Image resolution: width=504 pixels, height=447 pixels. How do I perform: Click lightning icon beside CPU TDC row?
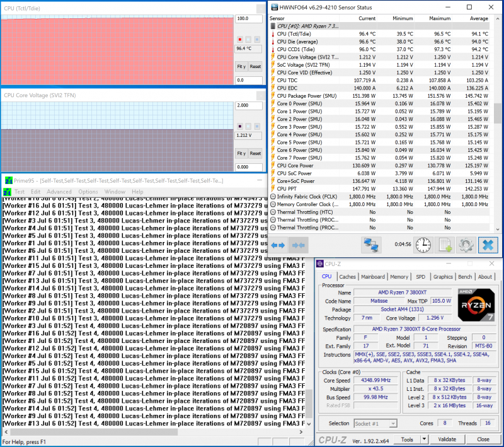273,80
